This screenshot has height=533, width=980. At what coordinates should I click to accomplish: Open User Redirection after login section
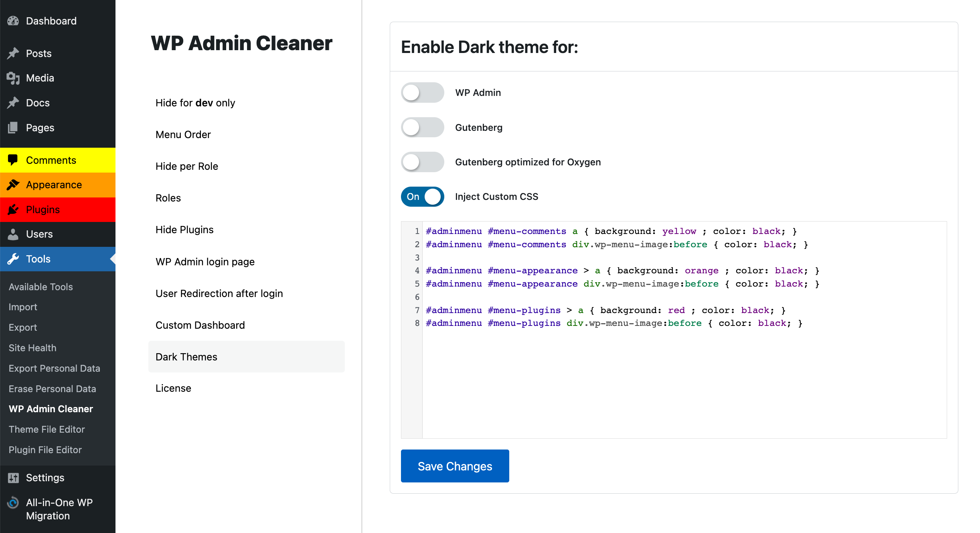tap(246, 293)
